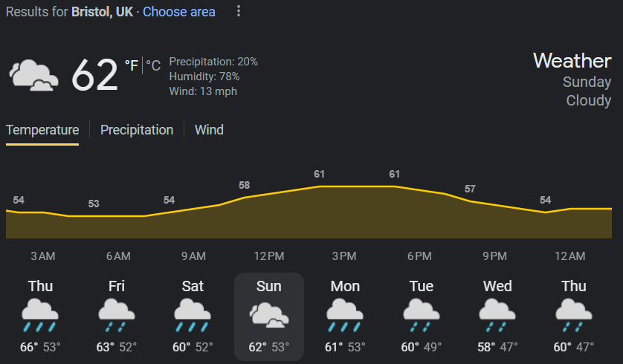
Task: Select the Temperature tab
Action: 42,130
